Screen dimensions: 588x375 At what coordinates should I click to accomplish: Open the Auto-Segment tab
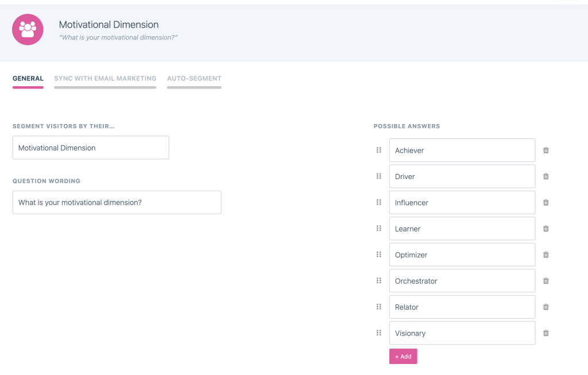194,79
